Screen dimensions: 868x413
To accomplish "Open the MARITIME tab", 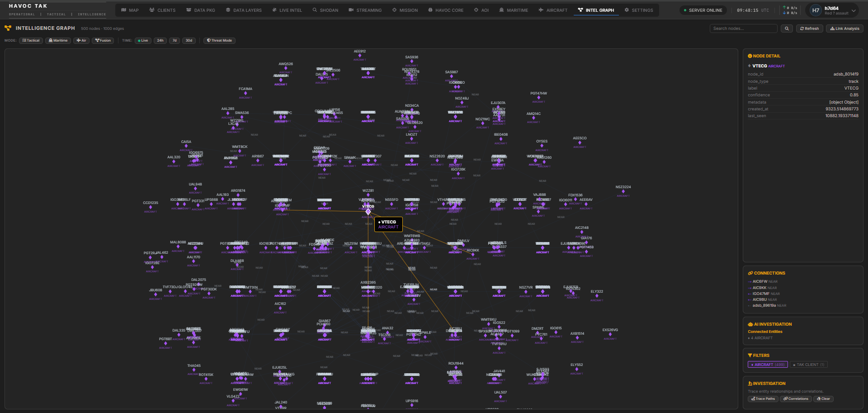I will point(514,10).
